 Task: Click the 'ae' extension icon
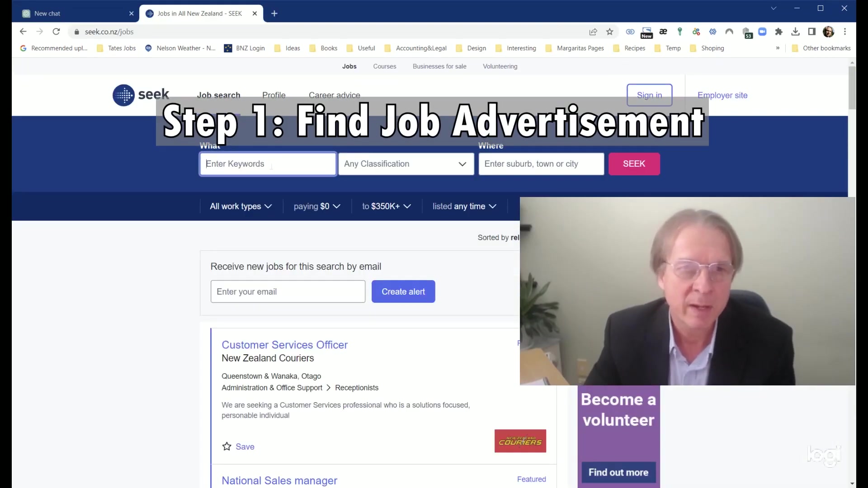[x=663, y=32]
